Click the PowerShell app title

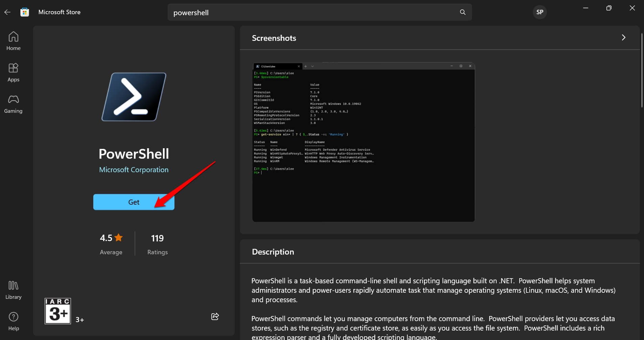(134, 154)
